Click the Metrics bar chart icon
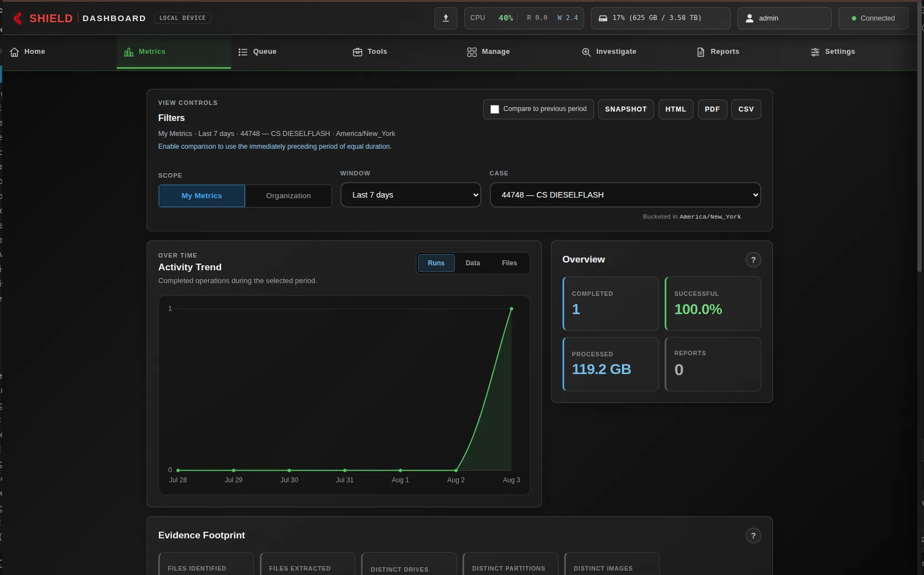The image size is (924, 575). coord(129,52)
